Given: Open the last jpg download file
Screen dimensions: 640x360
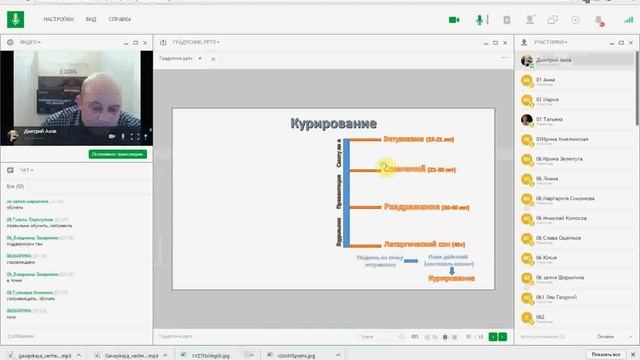Looking at the screenshot, I should coord(296,356).
